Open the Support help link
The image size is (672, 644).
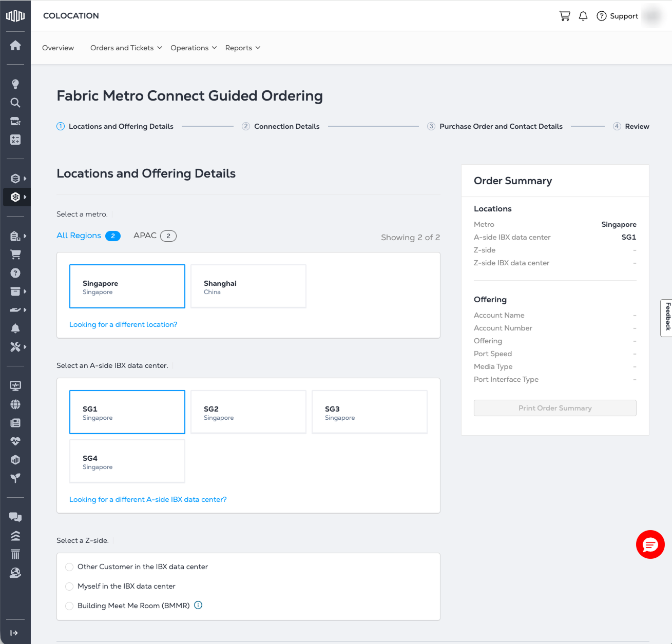(x=618, y=16)
